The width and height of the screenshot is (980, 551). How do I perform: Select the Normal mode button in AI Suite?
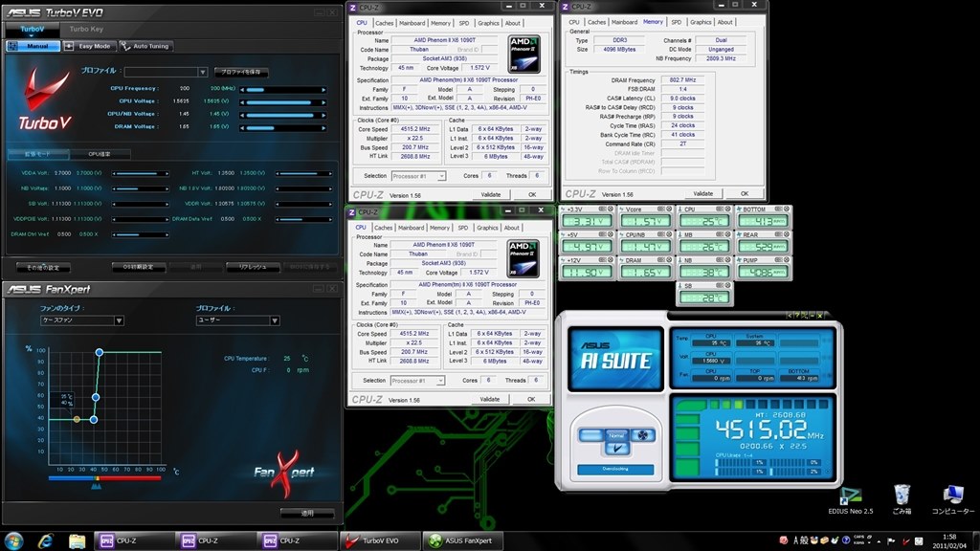(x=616, y=435)
